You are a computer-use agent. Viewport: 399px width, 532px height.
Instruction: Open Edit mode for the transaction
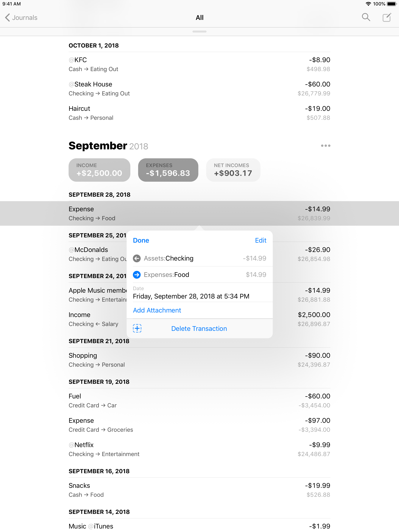pos(261,240)
